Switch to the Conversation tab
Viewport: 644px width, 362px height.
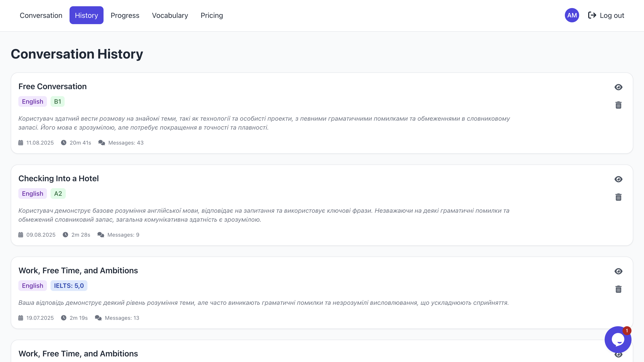click(x=41, y=15)
